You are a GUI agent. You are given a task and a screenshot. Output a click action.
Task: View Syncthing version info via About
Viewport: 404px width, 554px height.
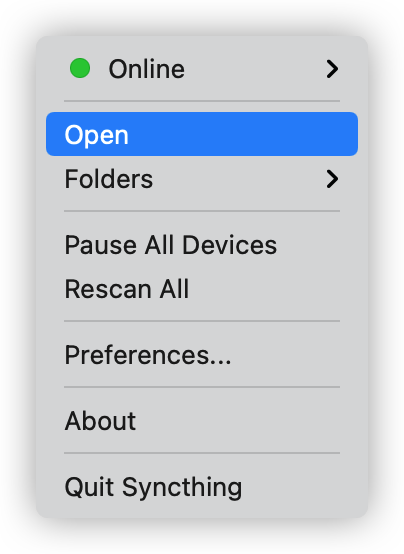(x=202, y=421)
